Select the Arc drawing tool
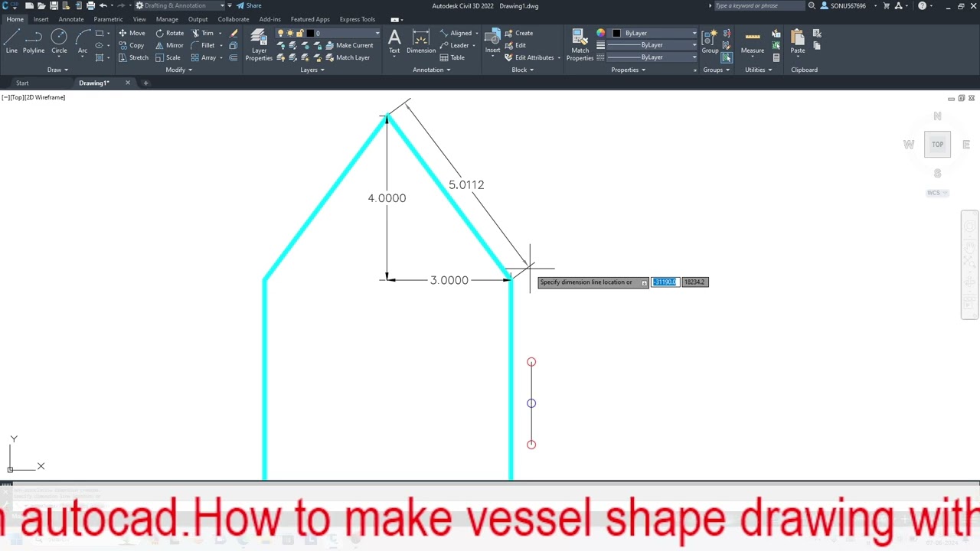This screenshot has width=980, height=551. point(83,41)
